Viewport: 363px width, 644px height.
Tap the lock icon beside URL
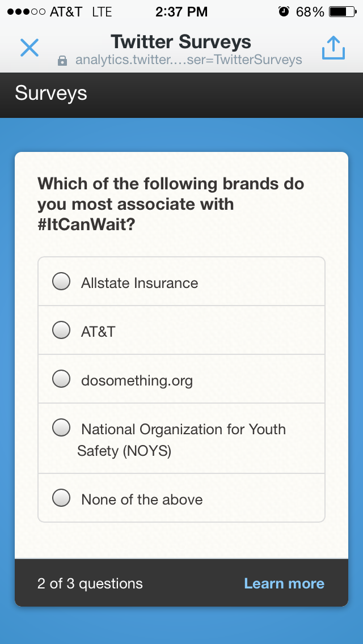point(62,61)
